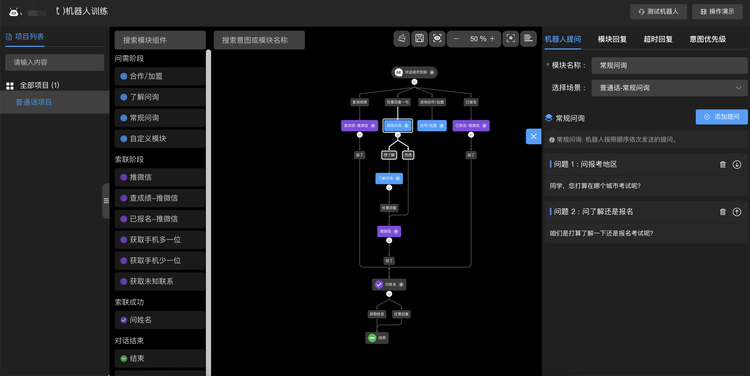The width and height of the screenshot is (750, 376).
Task: Select the 推微信 module component
Action: [x=160, y=177]
